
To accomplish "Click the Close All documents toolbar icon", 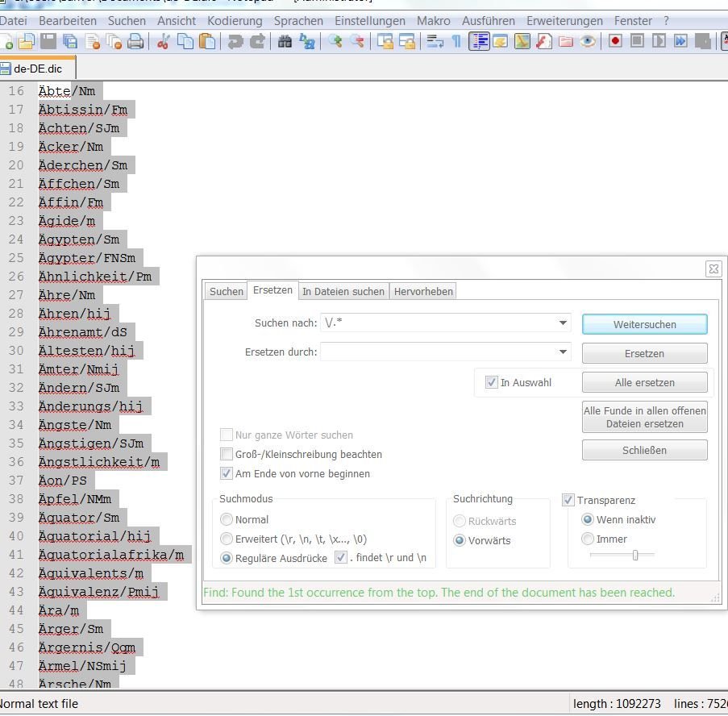I will [x=114, y=42].
